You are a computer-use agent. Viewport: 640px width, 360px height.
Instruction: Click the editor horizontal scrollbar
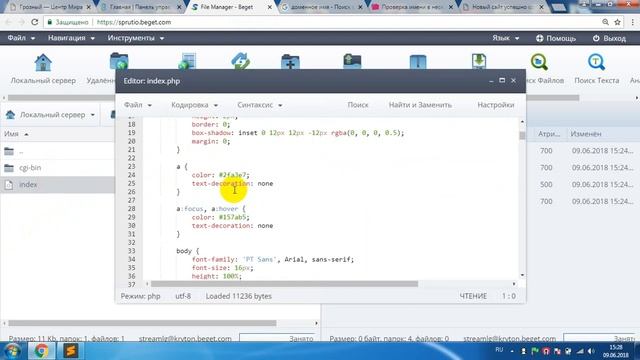pyautogui.click(x=284, y=284)
